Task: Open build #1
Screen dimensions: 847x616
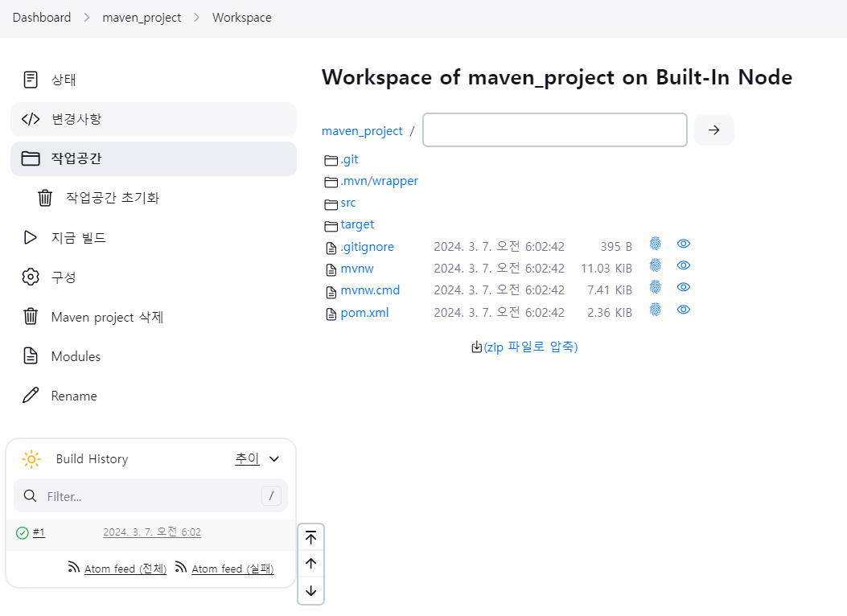Action: pos(39,532)
